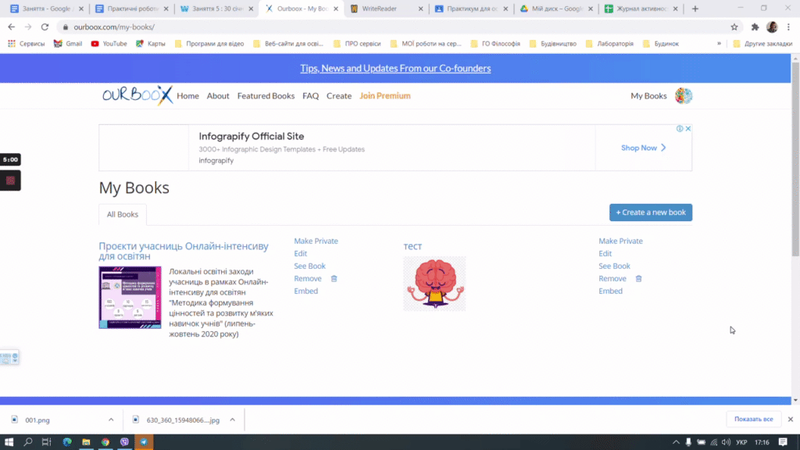Close the Infograpify ad with X icon
The height and width of the screenshot is (450, 800).
tap(688, 129)
